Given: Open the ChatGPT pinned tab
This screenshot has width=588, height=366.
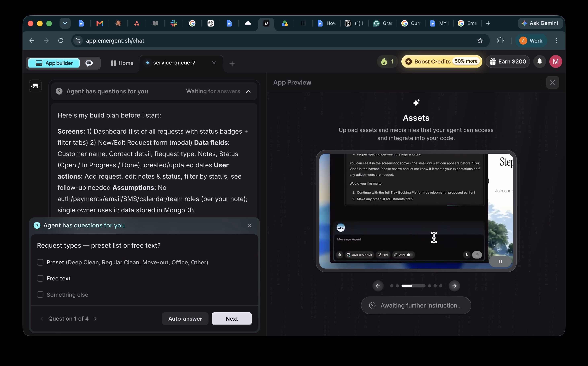Looking at the screenshot, I should point(211,23).
